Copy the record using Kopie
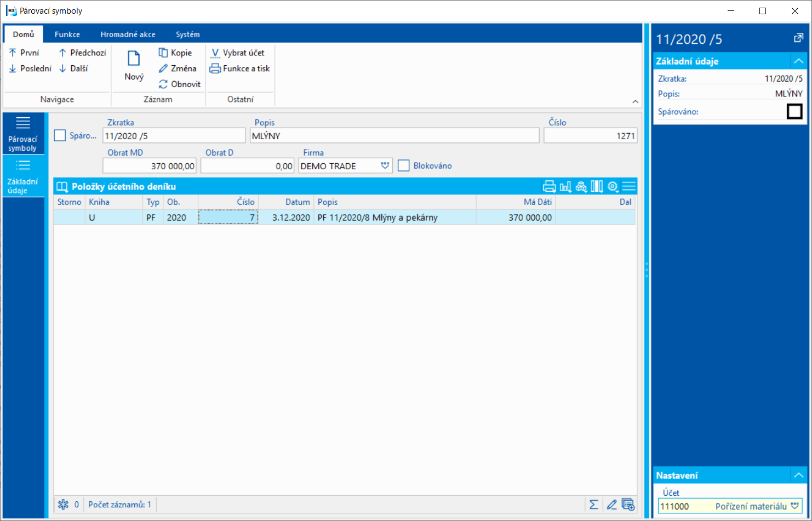 tap(175, 53)
